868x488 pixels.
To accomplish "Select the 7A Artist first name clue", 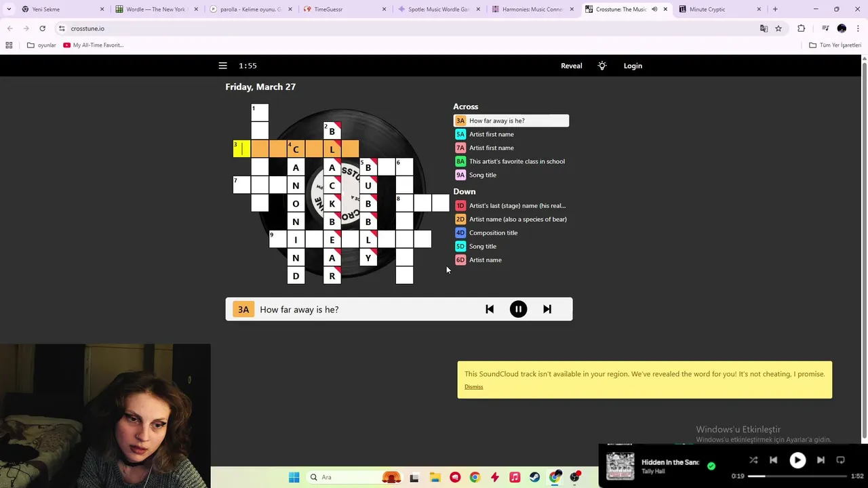I will click(511, 148).
